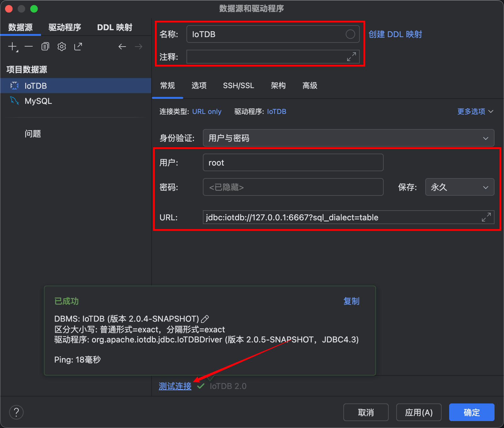
Task: Click the 已成功 status text
Action: coord(66,301)
